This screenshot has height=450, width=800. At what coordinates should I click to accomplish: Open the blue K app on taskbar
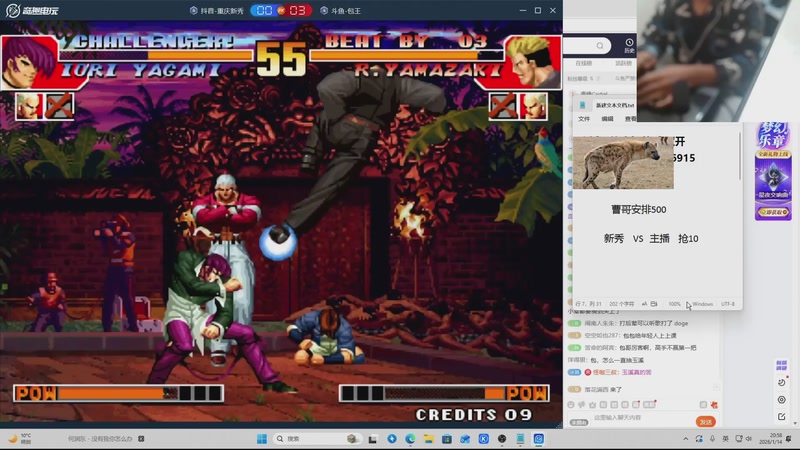click(x=484, y=439)
